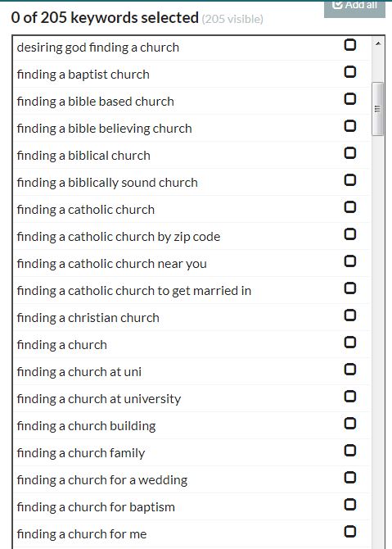
Task: Tick 'finding a biblically sound church' checkbox
Action: point(350,180)
